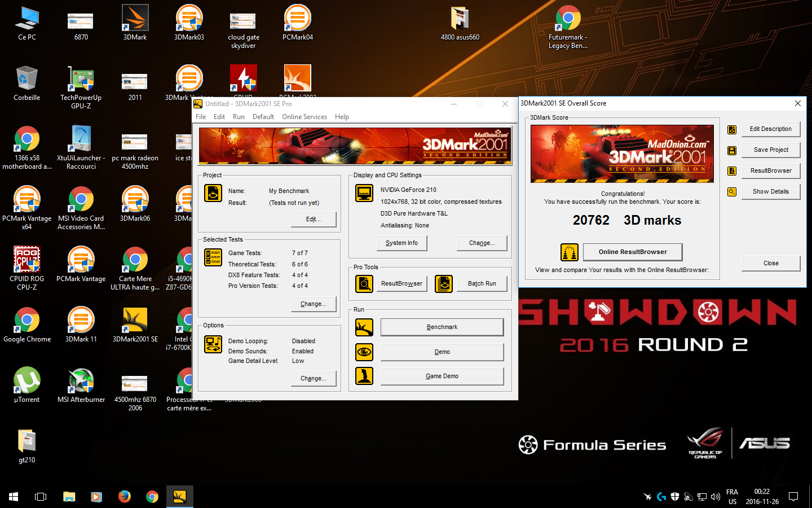
Task: Open the Help menu
Action: tap(342, 117)
